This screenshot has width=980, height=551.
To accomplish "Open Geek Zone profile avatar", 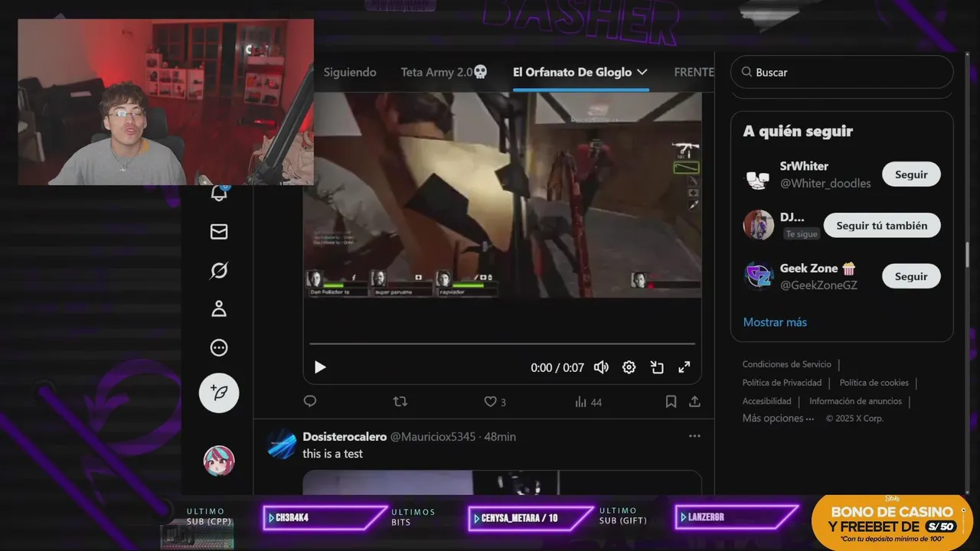I will tap(759, 275).
